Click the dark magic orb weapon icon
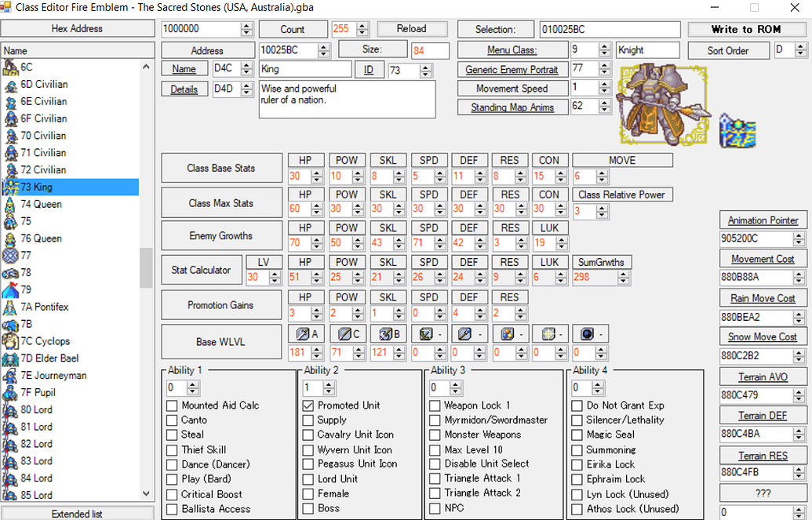The image size is (812, 520). coord(588,333)
